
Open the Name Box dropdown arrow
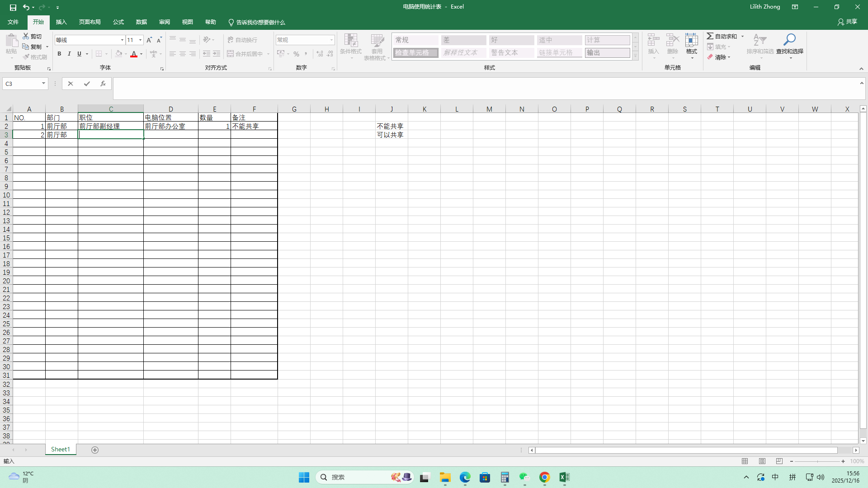[43, 84]
